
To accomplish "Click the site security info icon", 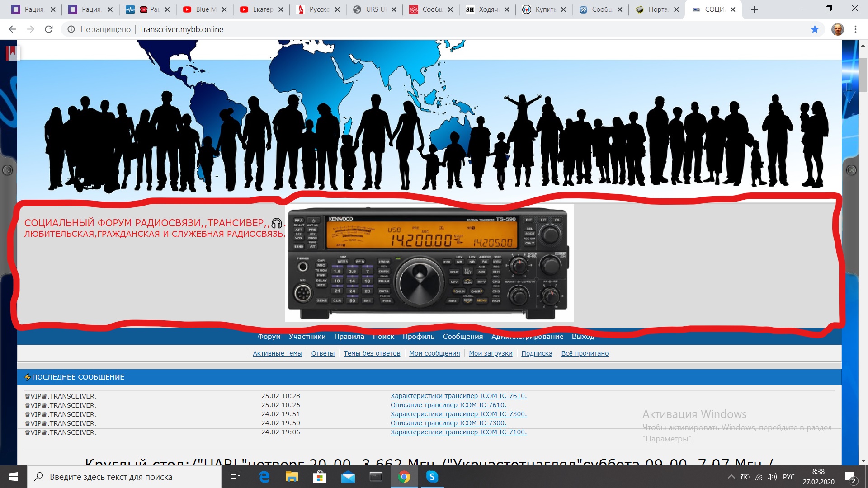I will coord(71,29).
